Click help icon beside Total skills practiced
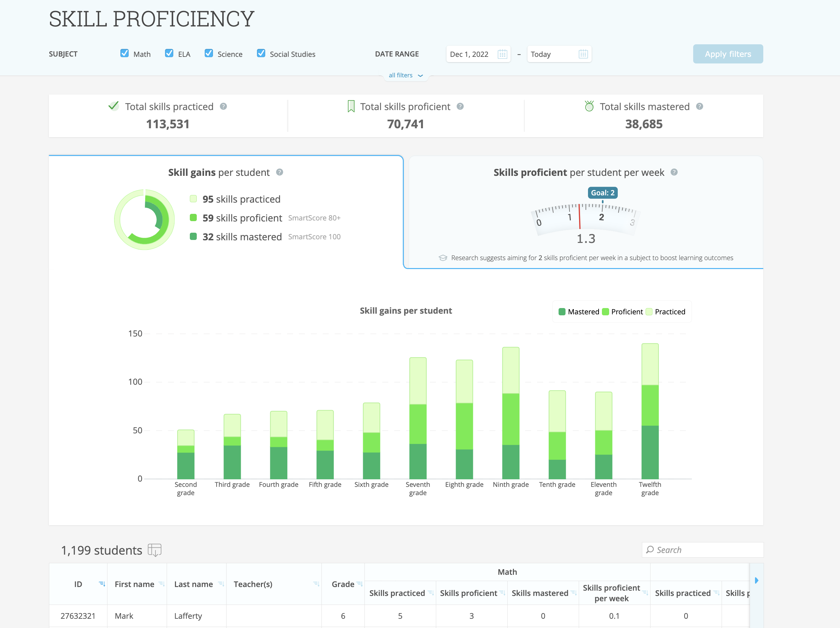840x628 pixels. [x=223, y=107]
